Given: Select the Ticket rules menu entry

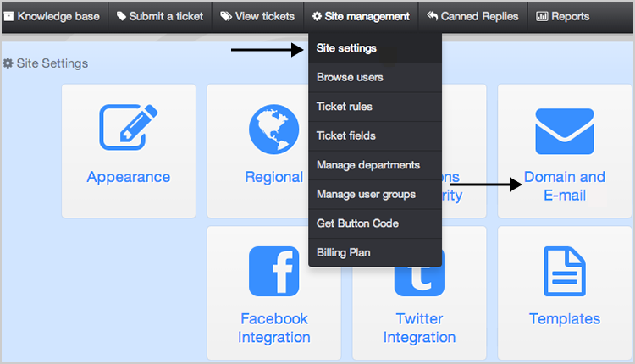Looking at the screenshot, I should click(x=344, y=107).
